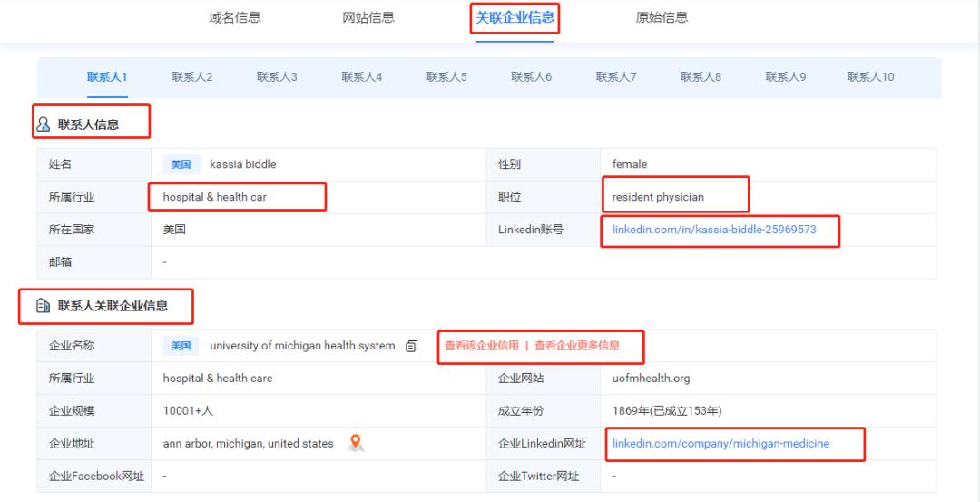Click the website value uofmhealth.org
The image size is (980, 502).
pos(652,379)
